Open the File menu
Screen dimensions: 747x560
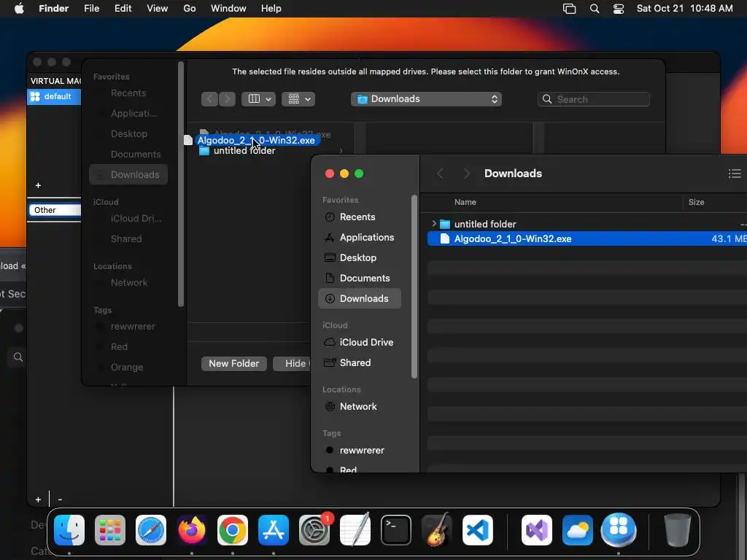[x=91, y=9]
